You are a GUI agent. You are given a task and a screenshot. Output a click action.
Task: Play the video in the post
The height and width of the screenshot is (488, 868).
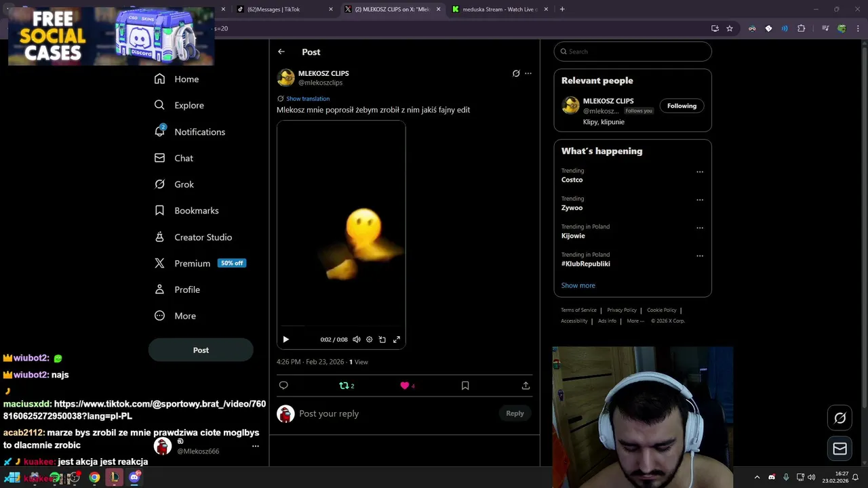coord(285,340)
